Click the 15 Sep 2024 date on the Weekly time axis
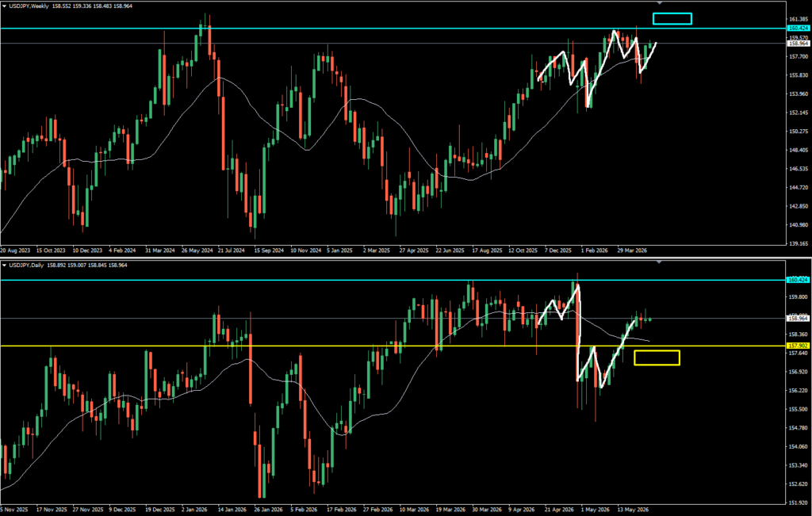 point(267,250)
